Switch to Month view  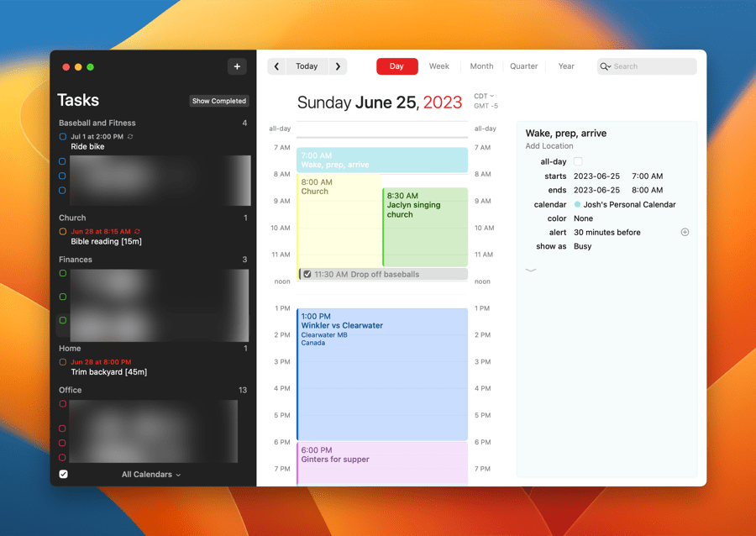(x=481, y=66)
